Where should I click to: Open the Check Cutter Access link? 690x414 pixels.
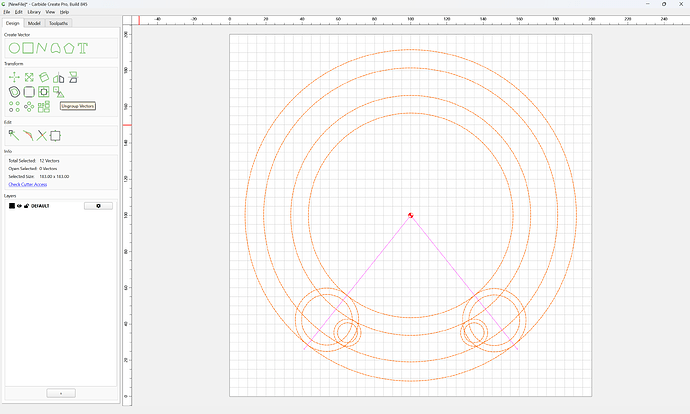click(28, 184)
